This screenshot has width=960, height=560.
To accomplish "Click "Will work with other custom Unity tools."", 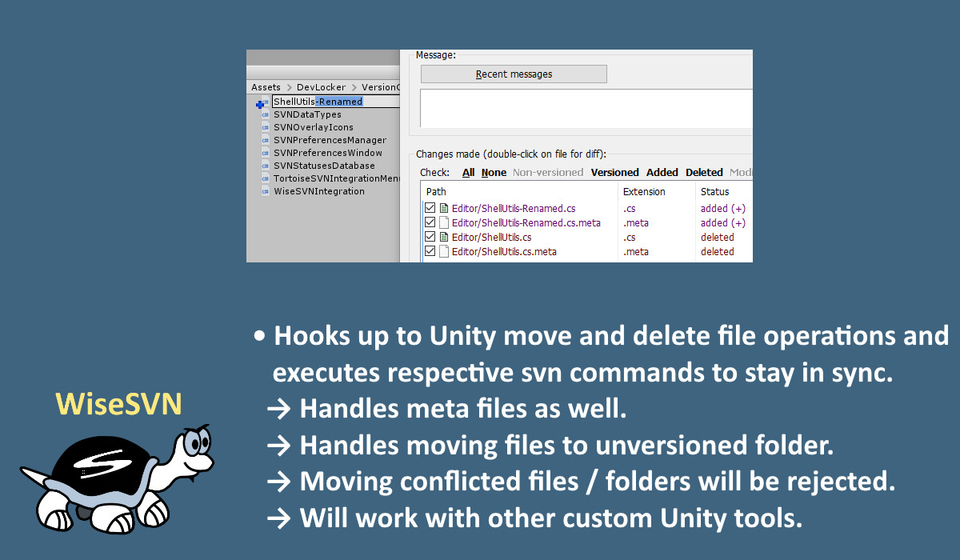I will 534,518.
